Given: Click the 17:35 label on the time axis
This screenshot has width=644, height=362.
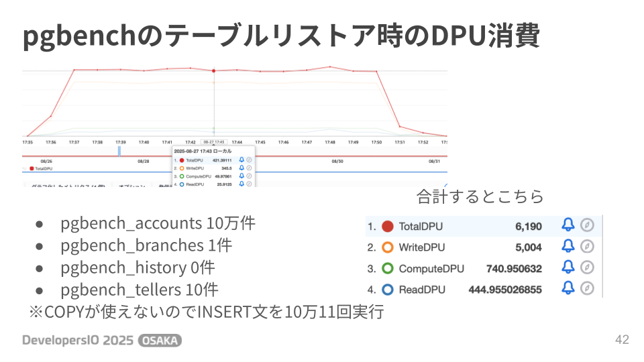Looking at the screenshot, I should pyautogui.click(x=28, y=142).
